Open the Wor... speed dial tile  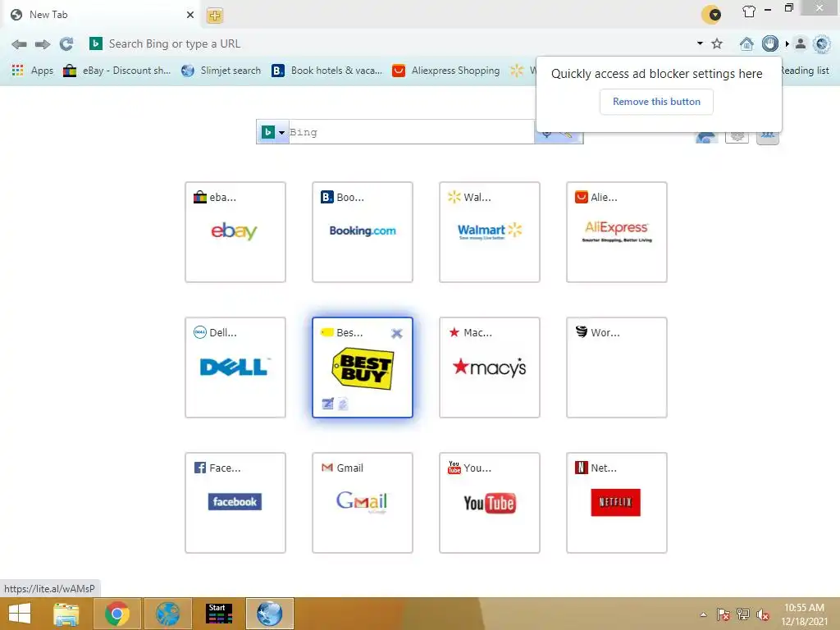point(617,367)
